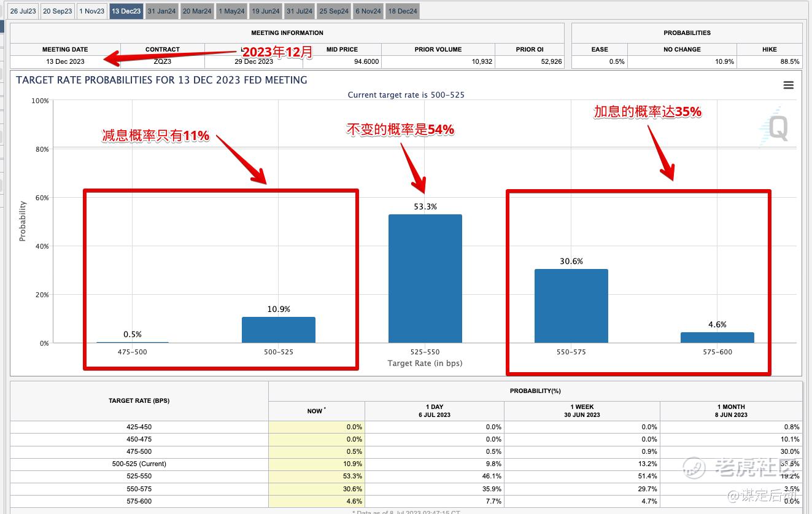Click the ZQZ3 contract cell

(163, 61)
